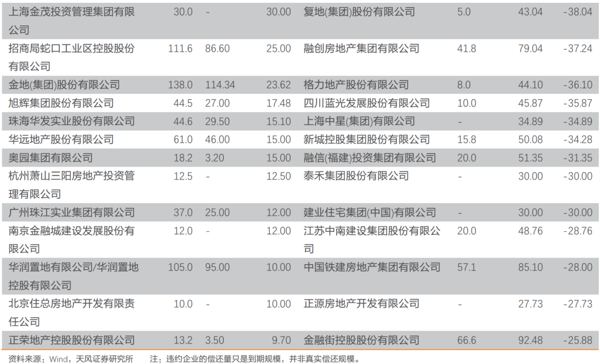Image resolution: width=600 pixels, height=364 pixels.
Task: Click value -37.24
Action: 578,49
